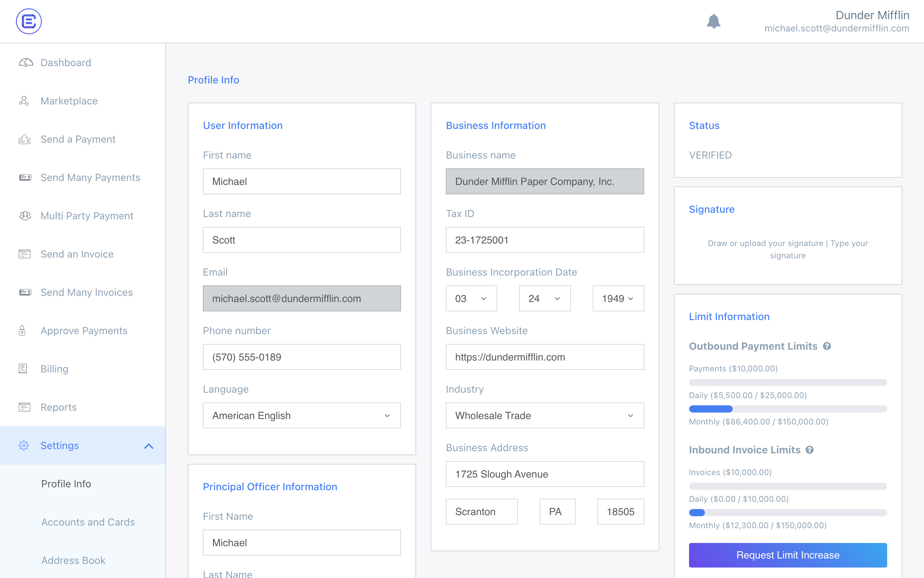Screen dimensions: 924x578
Task: Click the Inbound Daily limit progress bar
Action: point(788,513)
